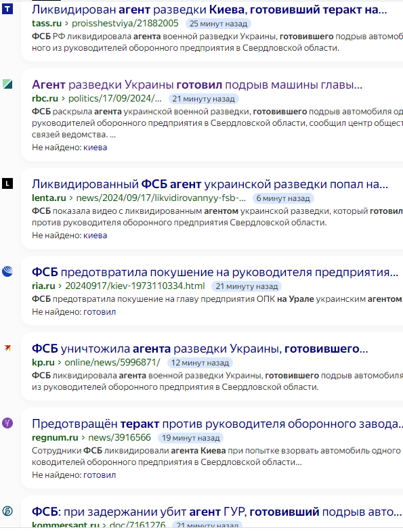Click the KP snippet "ФСБ ликвидировала агента военной"
This screenshot has height=532, width=403.
(217, 381)
